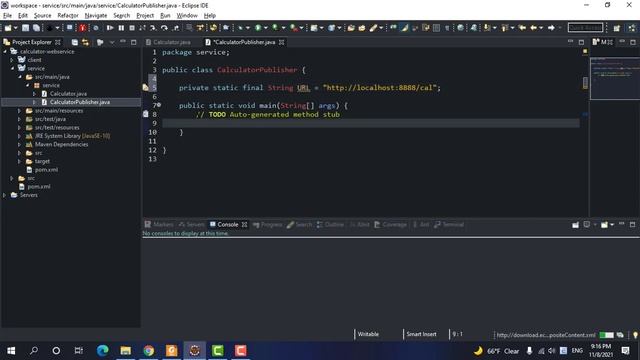The height and width of the screenshot is (360, 640).
Task: Maximize the Project Explorer panel
Action: [x=133, y=42]
